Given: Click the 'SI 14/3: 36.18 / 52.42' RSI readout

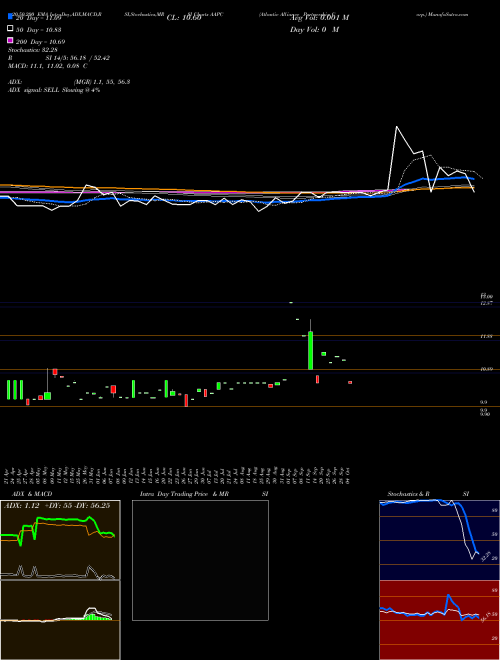Looking at the screenshot, I should click(x=77, y=58).
